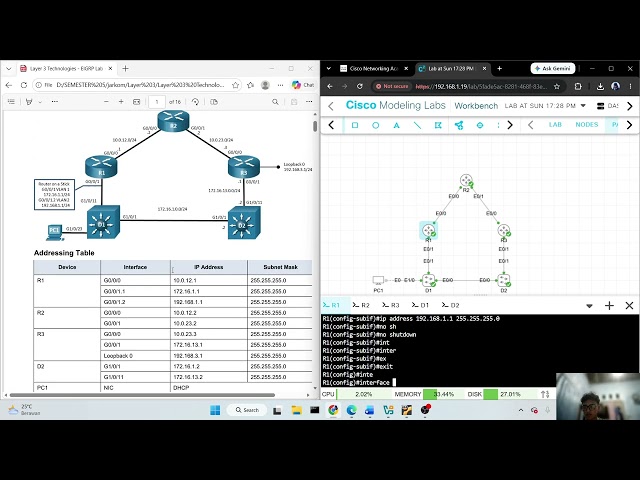Select router R3 node in topology canvas
This screenshot has width=640, height=480.
[504, 231]
